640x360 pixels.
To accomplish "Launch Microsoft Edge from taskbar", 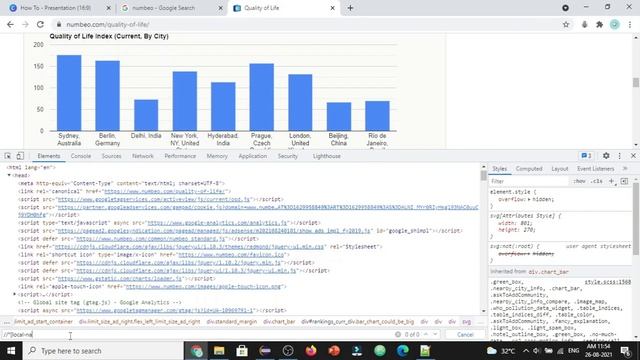I will tap(403, 351).
